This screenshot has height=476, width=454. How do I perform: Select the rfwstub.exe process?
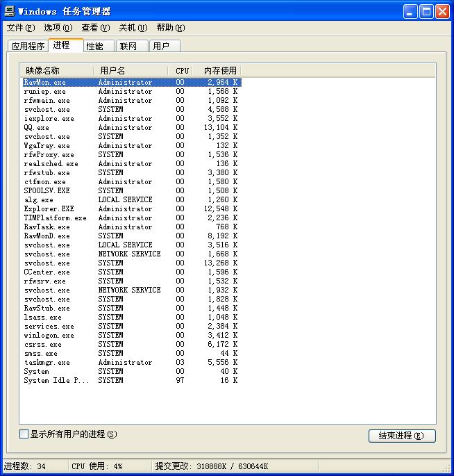click(132, 173)
